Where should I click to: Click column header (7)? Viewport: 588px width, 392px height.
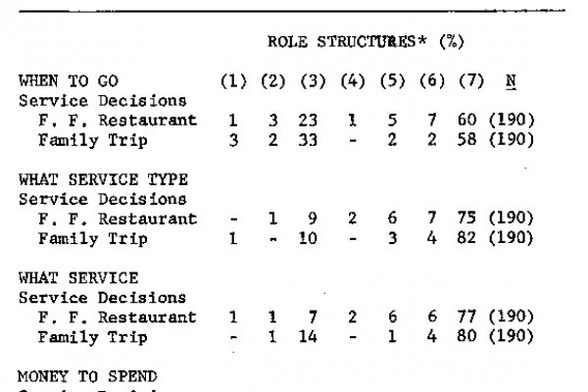click(471, 81)
